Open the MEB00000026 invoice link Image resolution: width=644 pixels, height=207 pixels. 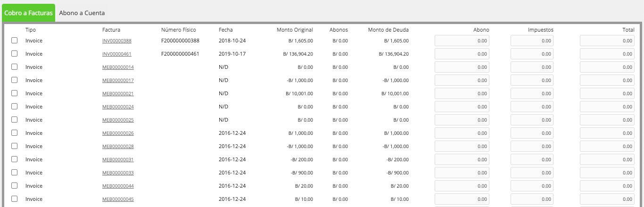pyautogui.click(x=118, y=133)
